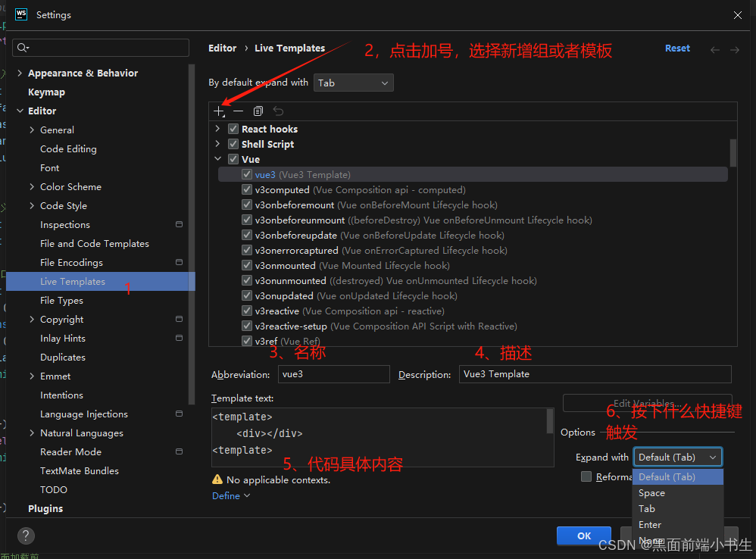This screenshot has height=559, width=756.
Task: Select the v3reactive-setup template row
Action: [473, 326]
